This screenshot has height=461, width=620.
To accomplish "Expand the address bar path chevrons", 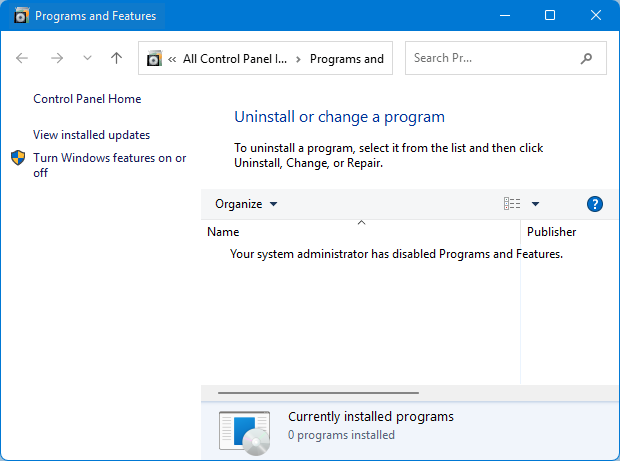I will pyautogui.click(x=172, y=59).
